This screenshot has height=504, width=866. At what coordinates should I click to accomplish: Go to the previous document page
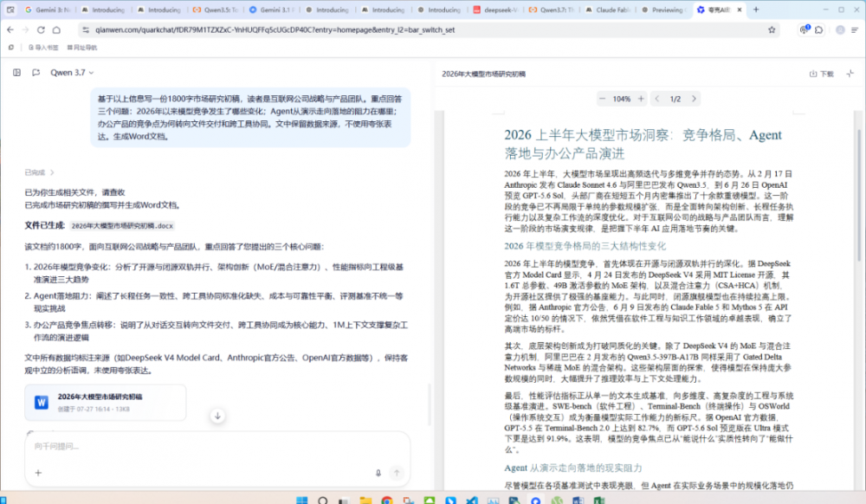coord(657,99)
